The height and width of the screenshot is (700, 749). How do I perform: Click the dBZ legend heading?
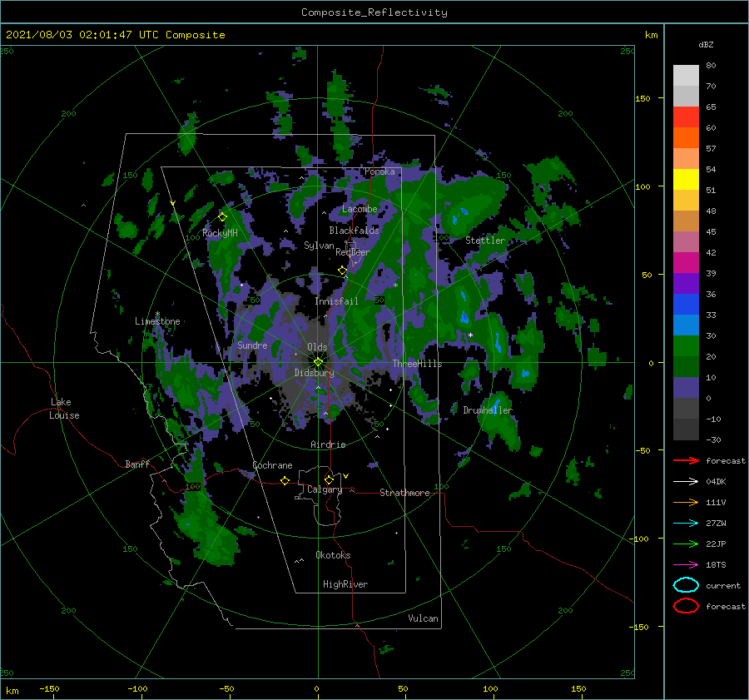pos(706,44)
